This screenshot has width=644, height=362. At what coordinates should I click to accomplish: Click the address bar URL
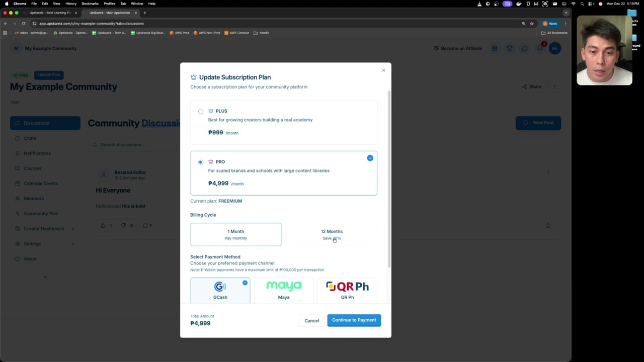point(92,24)
